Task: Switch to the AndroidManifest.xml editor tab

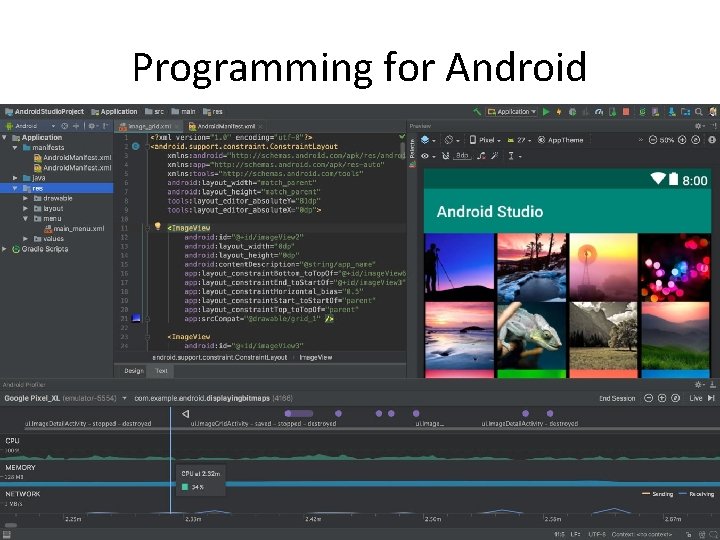Action: [225, 126]
